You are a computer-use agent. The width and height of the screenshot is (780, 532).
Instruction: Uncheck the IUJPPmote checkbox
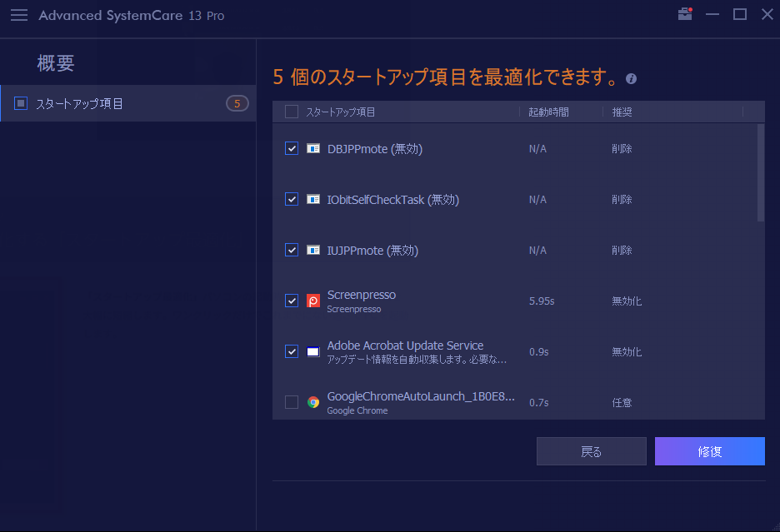pyautogui.click(x=292, y=250)
